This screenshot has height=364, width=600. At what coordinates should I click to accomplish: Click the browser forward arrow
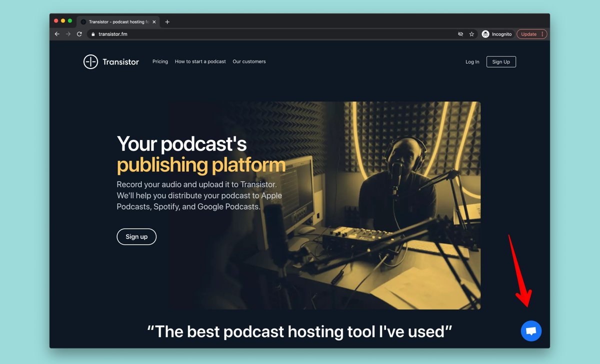click(x=68, y=34)
